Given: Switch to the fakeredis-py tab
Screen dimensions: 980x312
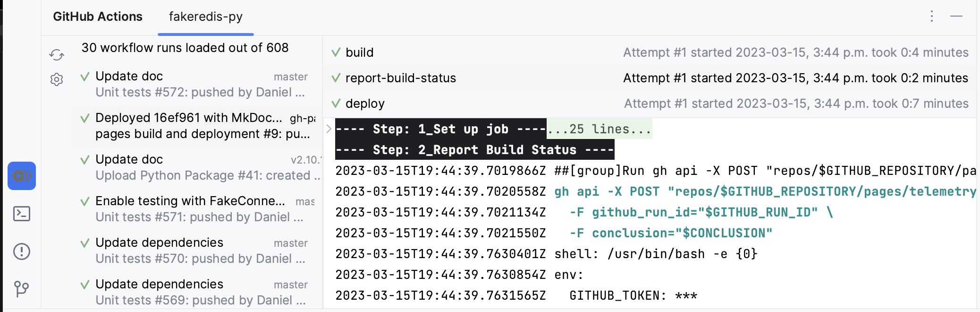Looking at the screenshot, I should click(206, 17).
